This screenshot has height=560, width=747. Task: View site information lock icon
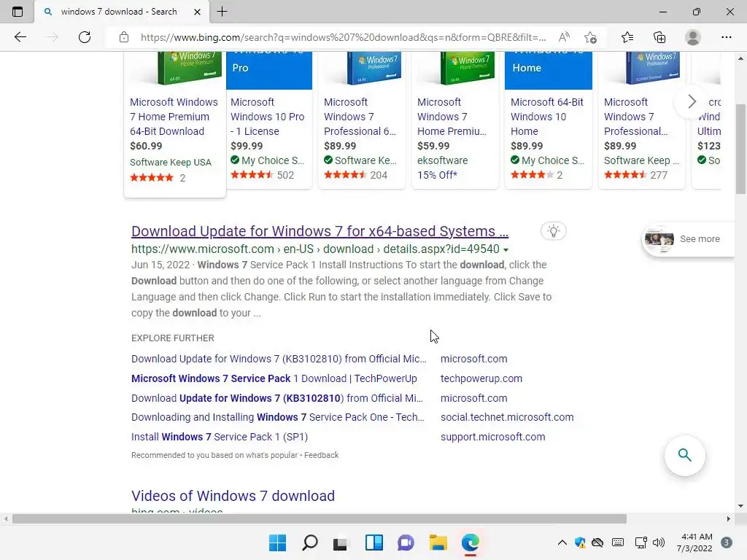tap(124, 37)
